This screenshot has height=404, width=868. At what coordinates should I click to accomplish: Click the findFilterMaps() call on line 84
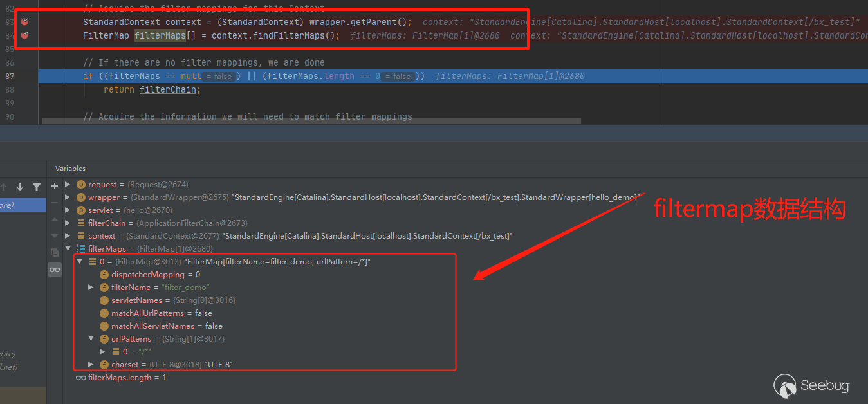288,35
